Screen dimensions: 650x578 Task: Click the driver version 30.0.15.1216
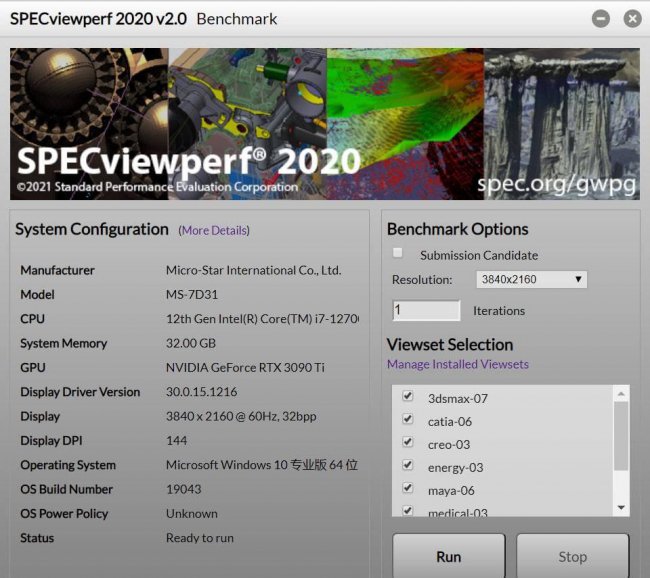pyautogui.click(x=201, y=392)
